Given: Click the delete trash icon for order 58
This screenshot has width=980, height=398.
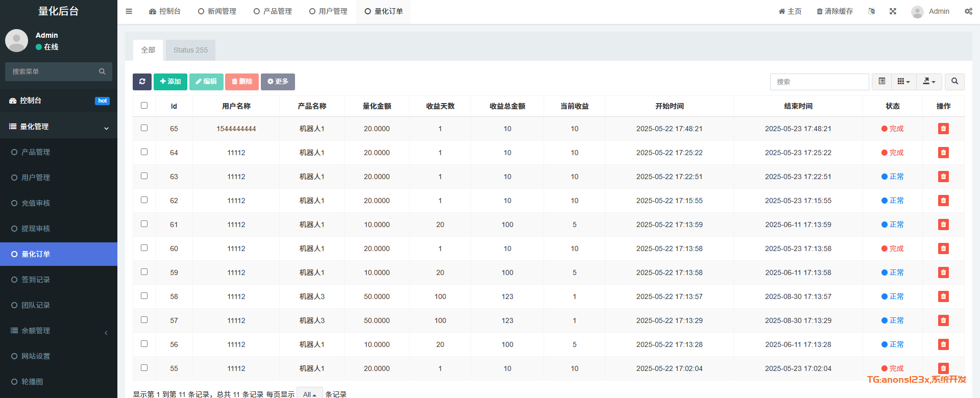Looking at the screenshot, I should (943, 296).
